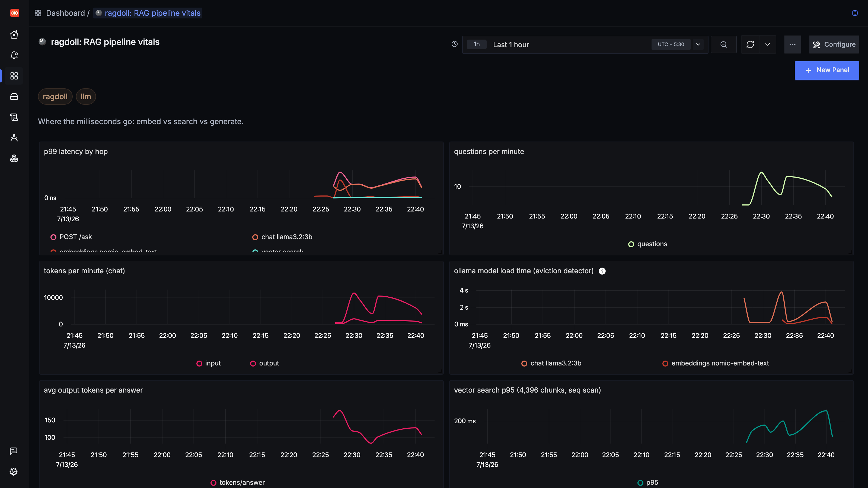Toggle the output tokens legend series

pyautogui.click(x=264, y=363)
